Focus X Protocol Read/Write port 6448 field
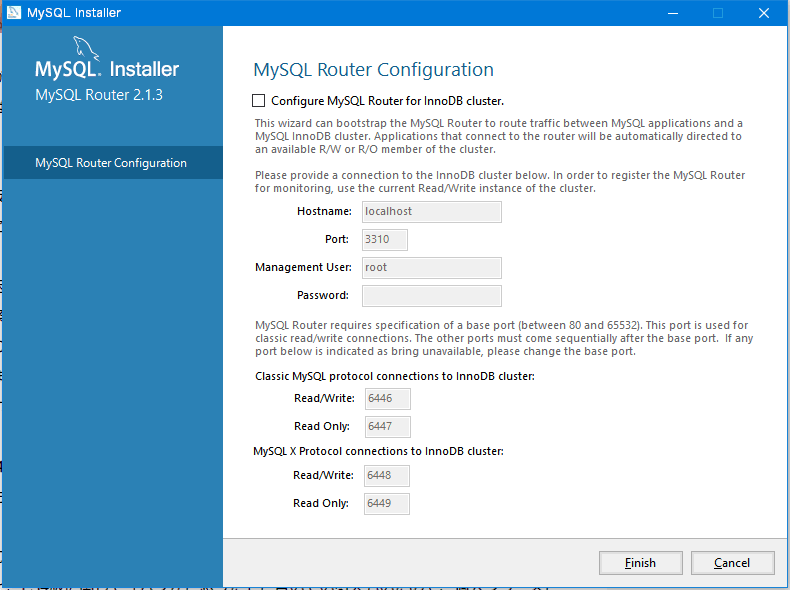This screenshot has width=790, height=590. tap(386, 476)
